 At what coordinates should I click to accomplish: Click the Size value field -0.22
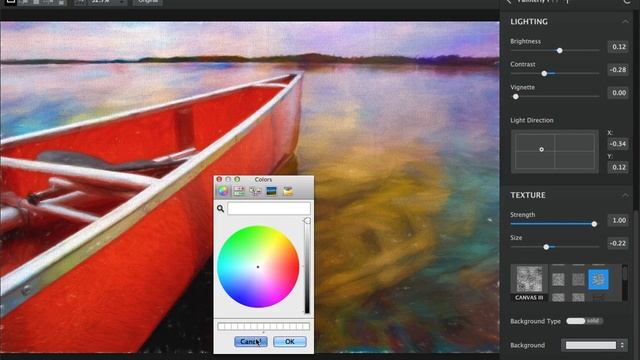618,243
